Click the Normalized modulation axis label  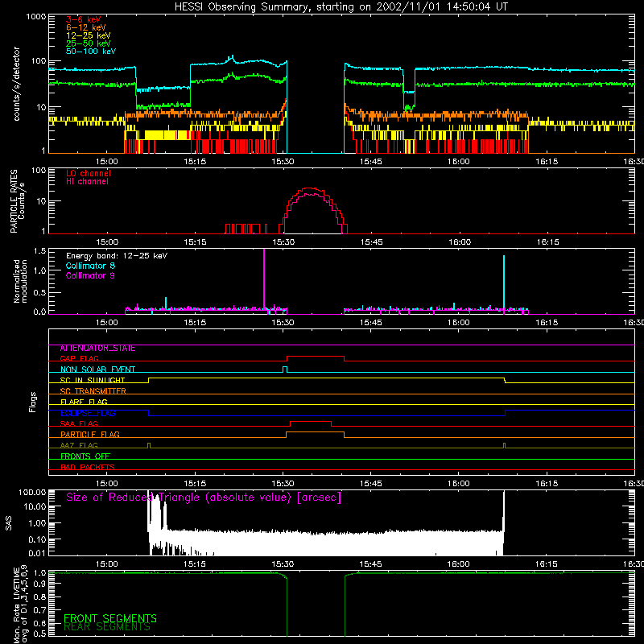tap(20, 281)
